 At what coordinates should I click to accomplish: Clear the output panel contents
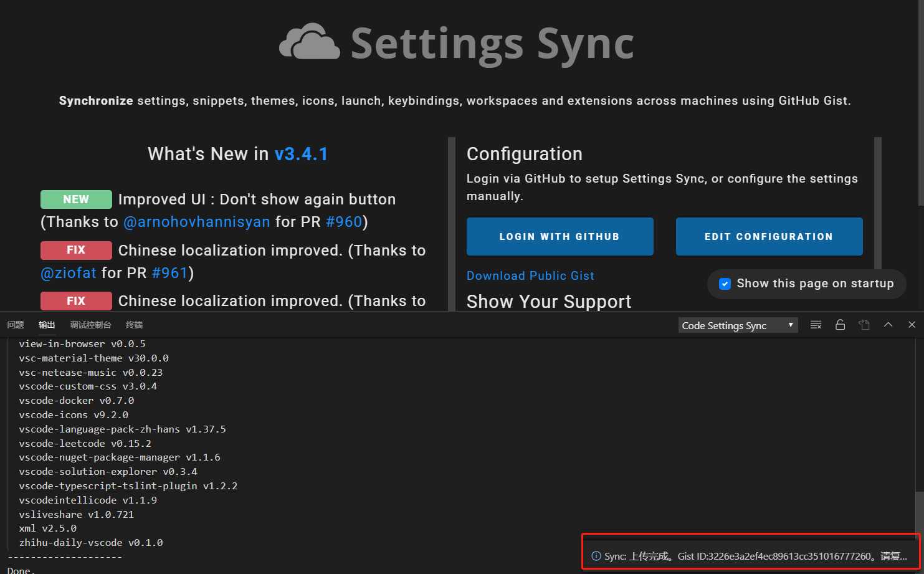point(816,325)
